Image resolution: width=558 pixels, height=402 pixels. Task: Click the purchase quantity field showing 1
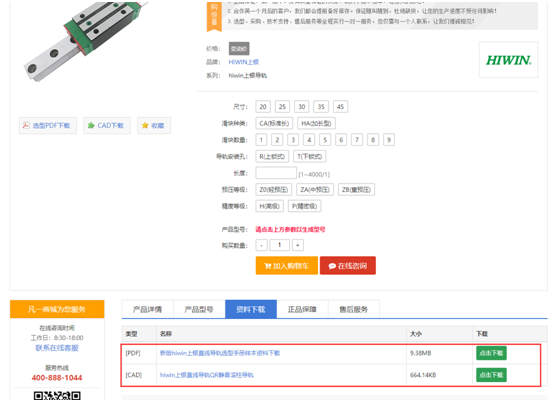[x=279, y=245]
